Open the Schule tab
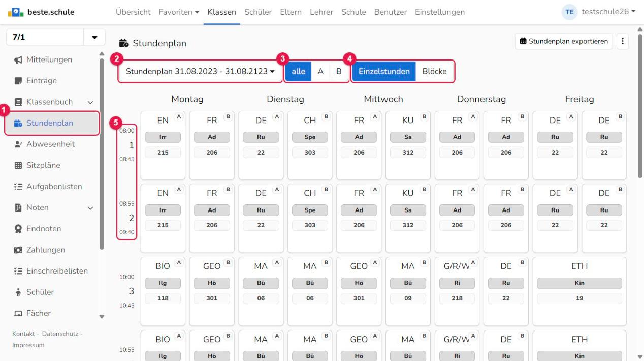This screenshot has height=361, width=644. (353, 12)
